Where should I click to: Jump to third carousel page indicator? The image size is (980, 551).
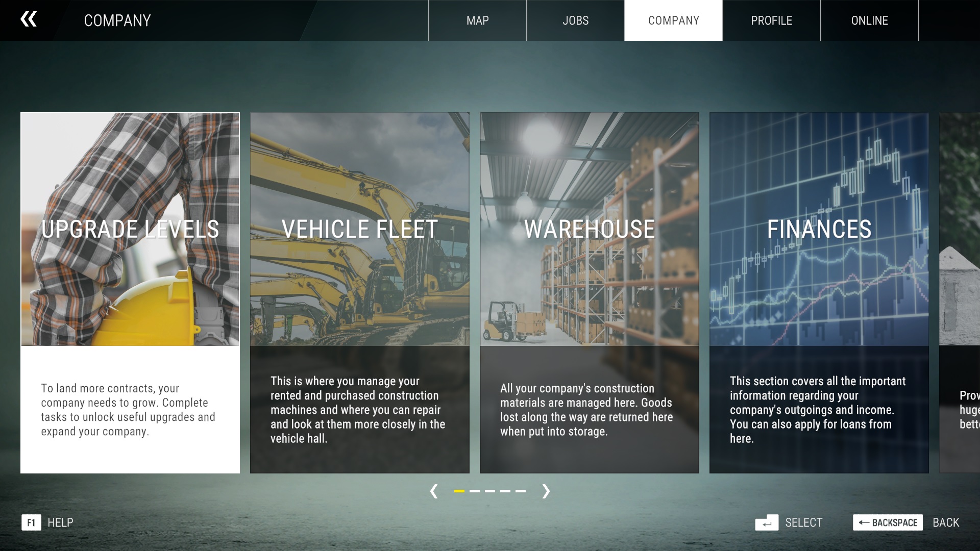pyautogui.click(x=489, y=491)
